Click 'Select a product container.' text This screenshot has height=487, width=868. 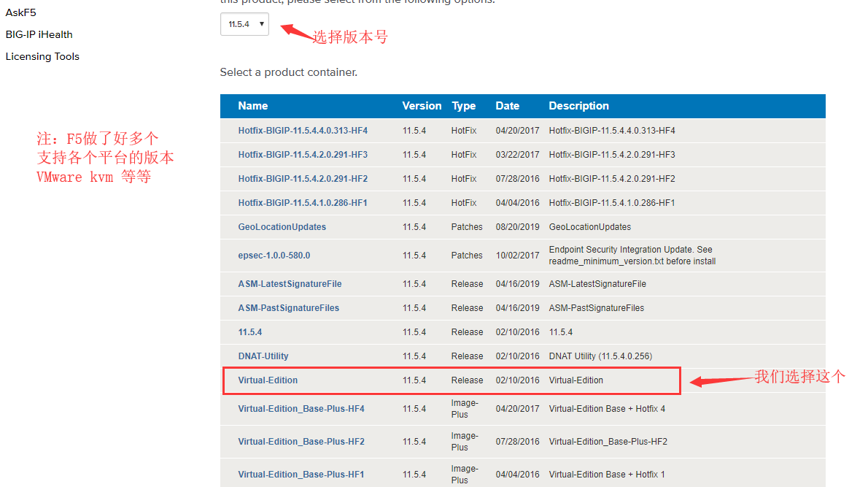(x=288, y=72)
